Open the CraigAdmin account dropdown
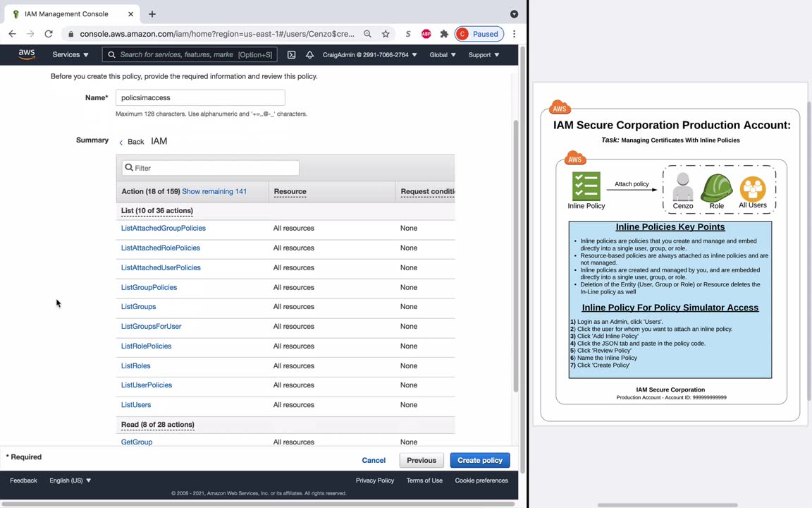Image resolution: width=812 pixels, height=508 pixels. (370, 54)
